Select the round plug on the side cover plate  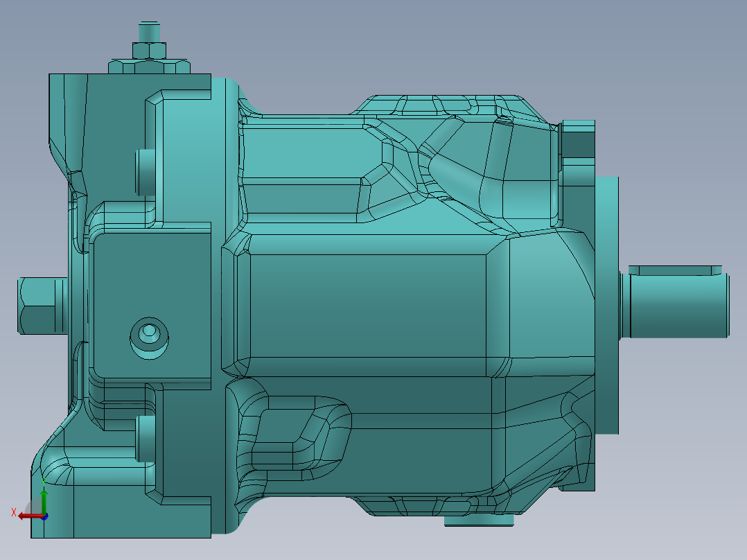(149, 338)
